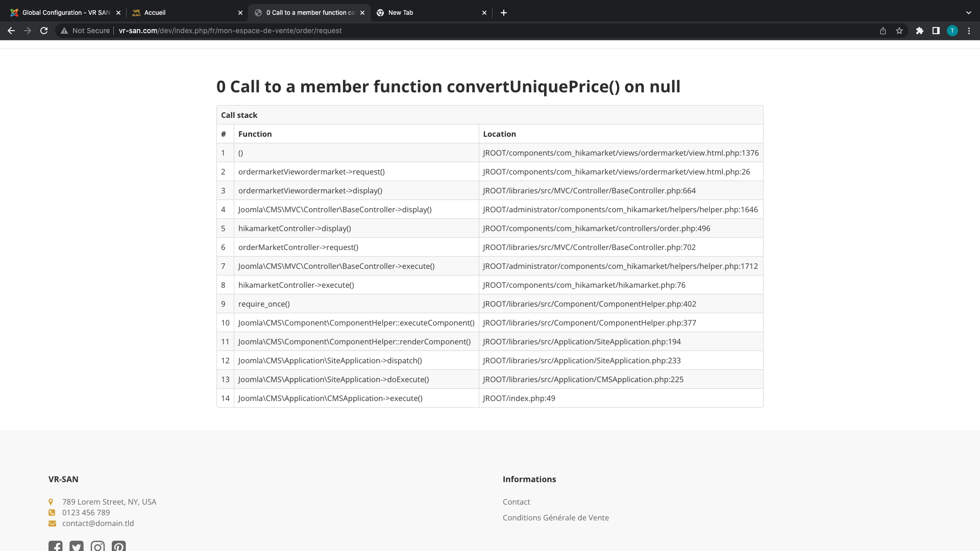
Task: Click the share page icon
Action: click(x=883, y=31)
